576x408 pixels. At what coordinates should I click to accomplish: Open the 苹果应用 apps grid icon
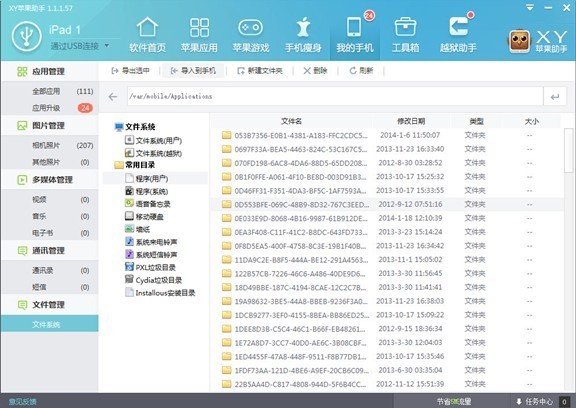click(x=199, y=28)
